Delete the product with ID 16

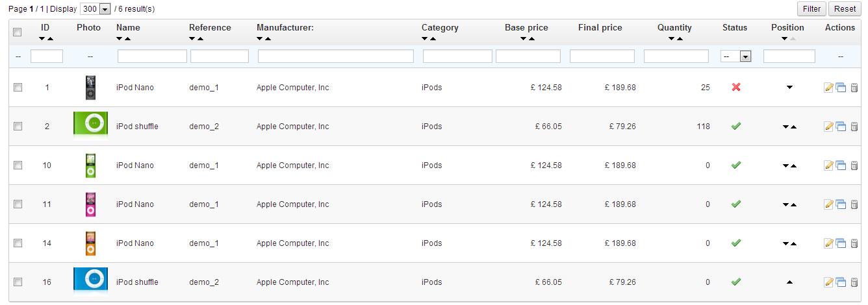854,282
